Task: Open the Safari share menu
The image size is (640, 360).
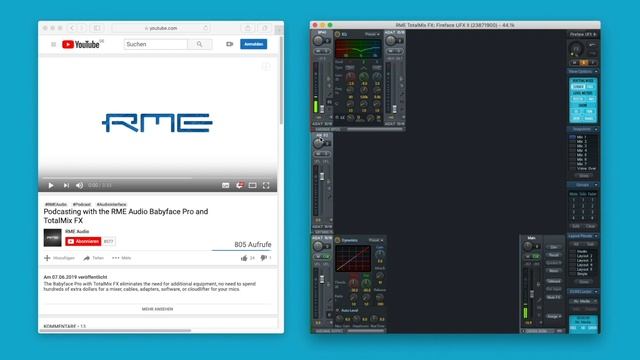Action: [247, 28]
